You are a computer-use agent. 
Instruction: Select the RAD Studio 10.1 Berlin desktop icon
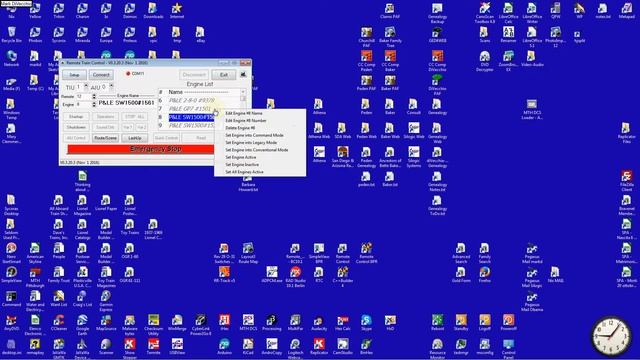pyautogui.click(x=295, y=277)
